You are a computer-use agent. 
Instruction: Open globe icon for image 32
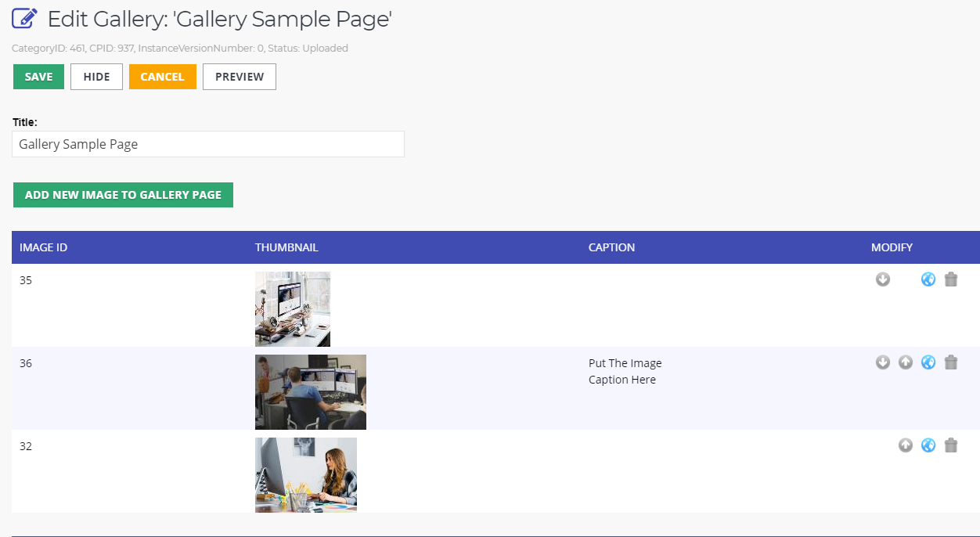pyautogui.click(x=928, y=445)
